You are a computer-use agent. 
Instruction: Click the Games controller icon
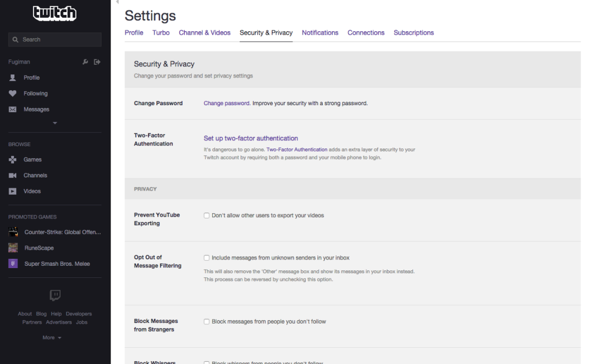point(13,159)
